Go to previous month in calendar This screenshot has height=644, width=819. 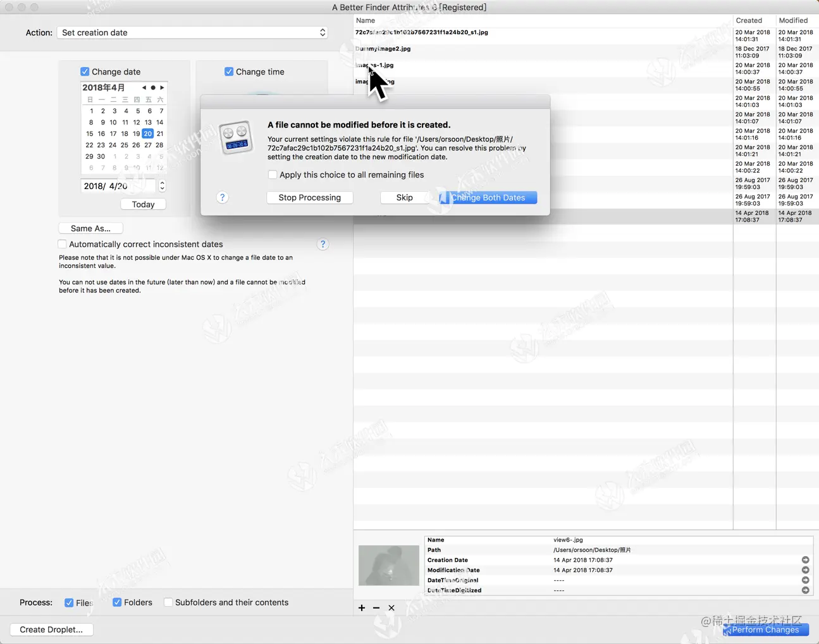[144, 88]
